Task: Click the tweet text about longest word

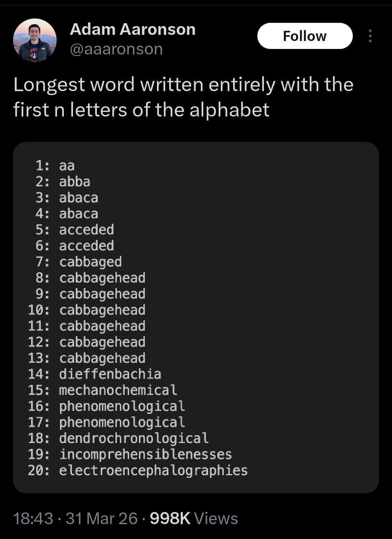Action: point(183,97)
